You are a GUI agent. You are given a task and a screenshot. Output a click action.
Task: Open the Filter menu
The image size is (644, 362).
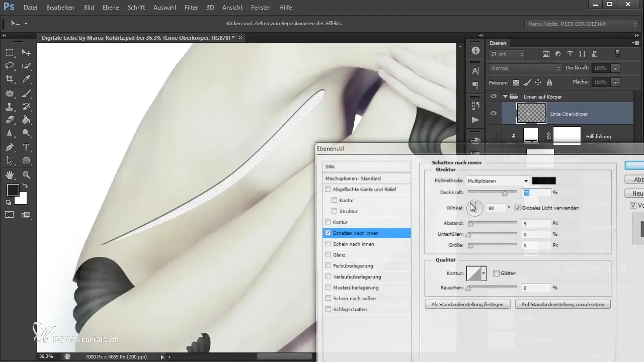coord(191,8)
